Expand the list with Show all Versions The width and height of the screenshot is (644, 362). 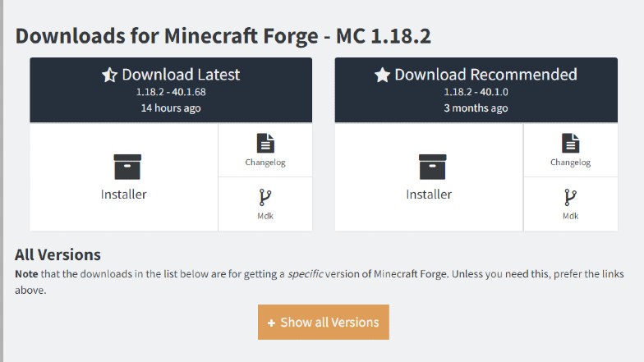[324, 322]
